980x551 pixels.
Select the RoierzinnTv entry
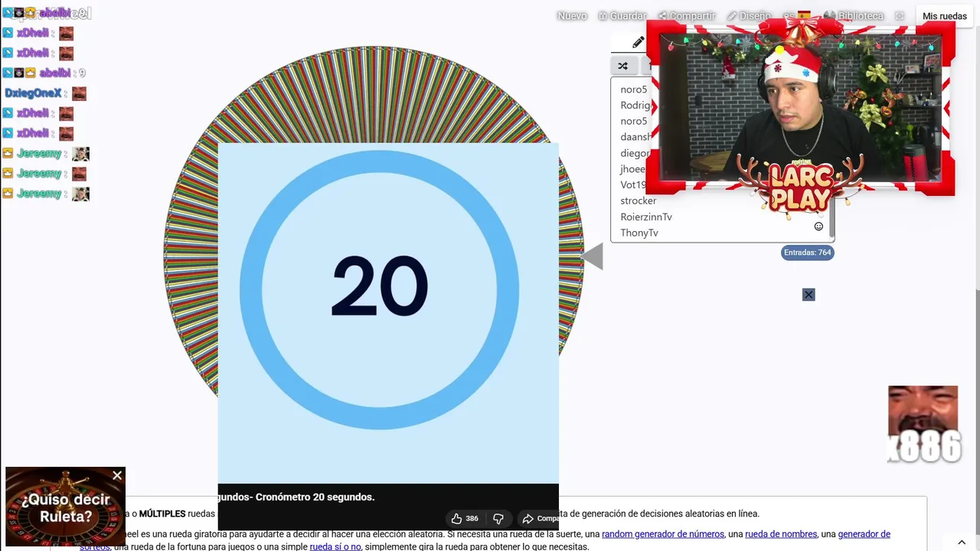pos(646,217)
